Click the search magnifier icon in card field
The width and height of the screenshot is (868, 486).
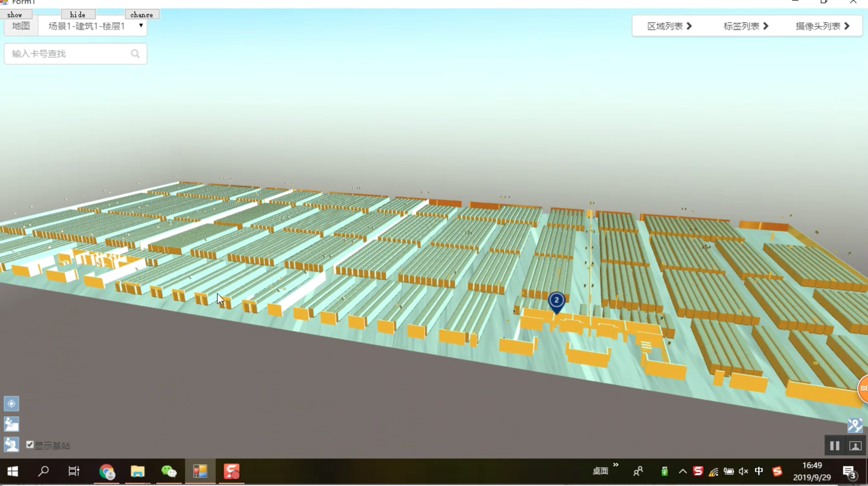[x=135, y=54]
